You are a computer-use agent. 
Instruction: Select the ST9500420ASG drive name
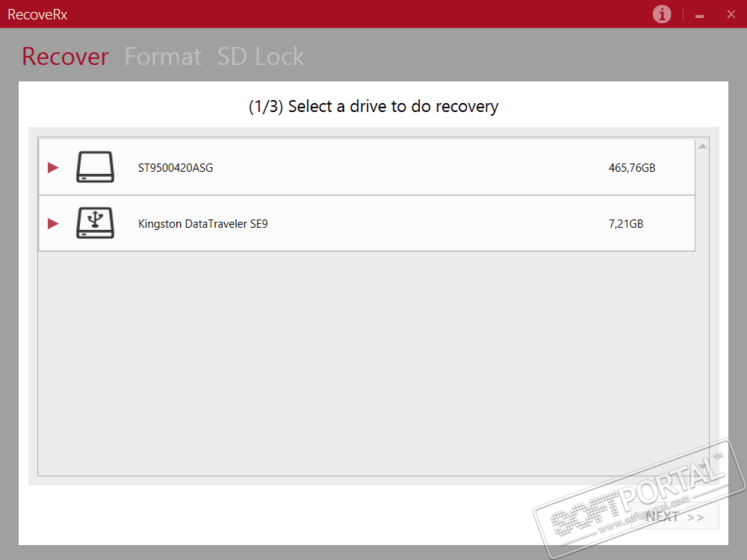pos(176,167)
